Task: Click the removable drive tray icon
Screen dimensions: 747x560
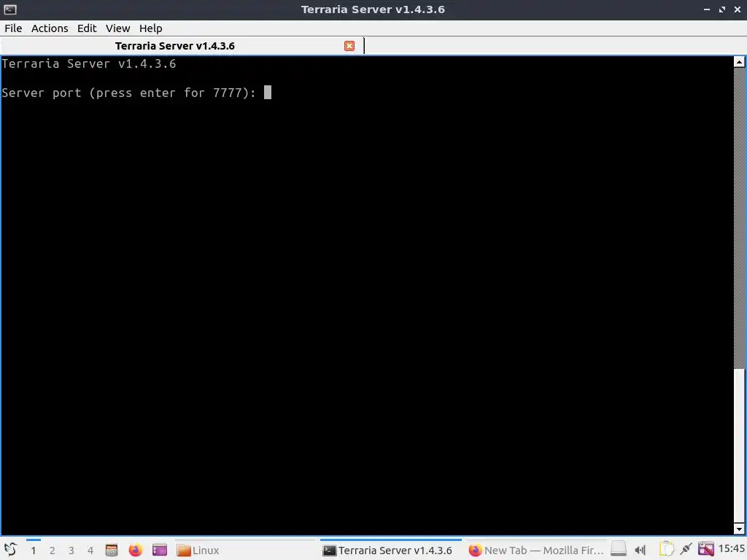Action: click(619, 550)
